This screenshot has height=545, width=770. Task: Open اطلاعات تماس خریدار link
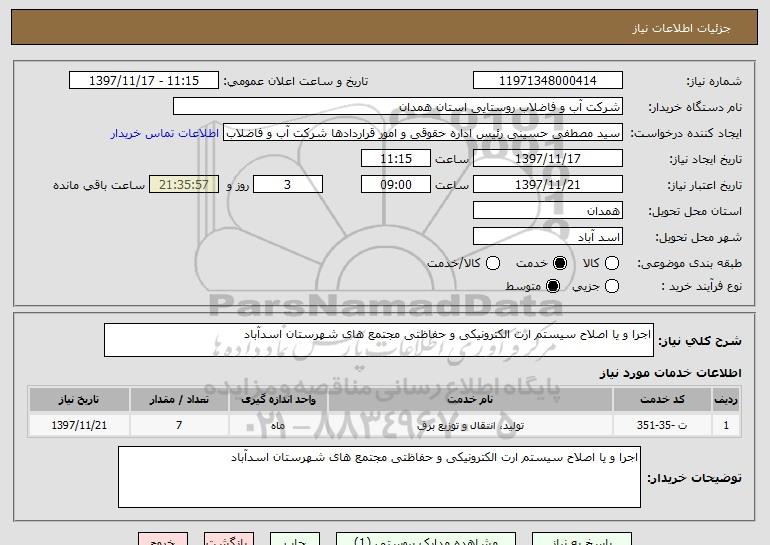pyautogui.click(x=165, y=133)
